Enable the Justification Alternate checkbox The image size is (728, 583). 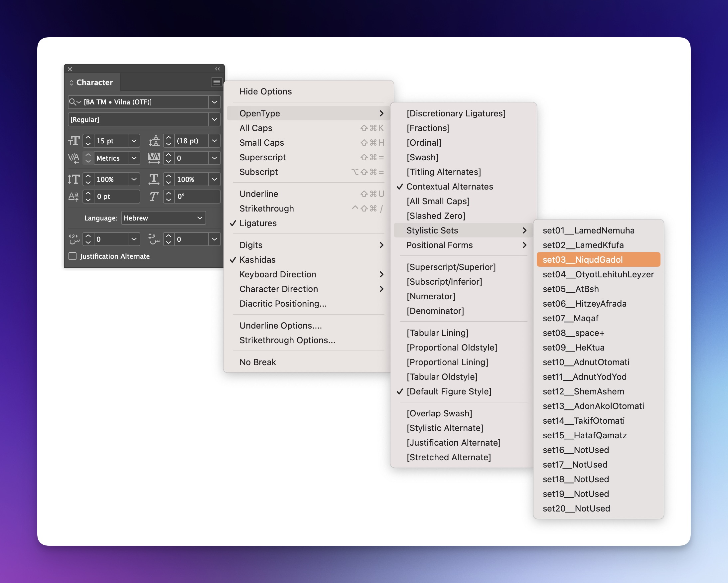point(73,256)
